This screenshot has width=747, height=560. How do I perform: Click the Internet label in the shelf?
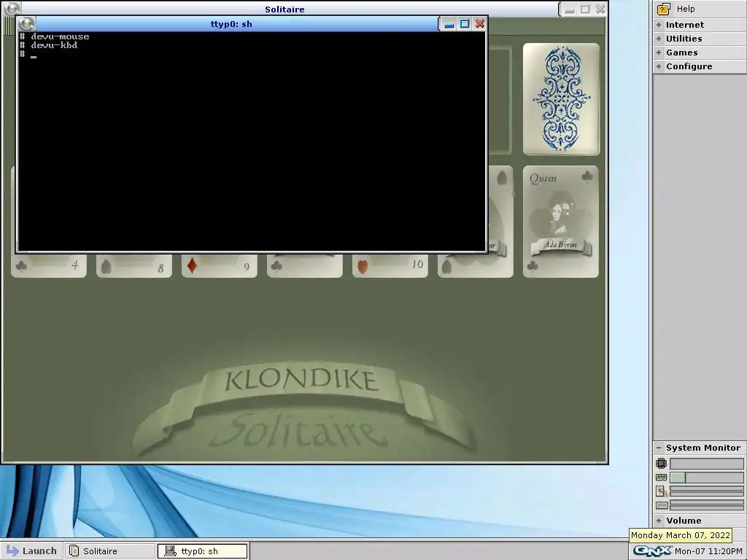click(x=684, y=25)
